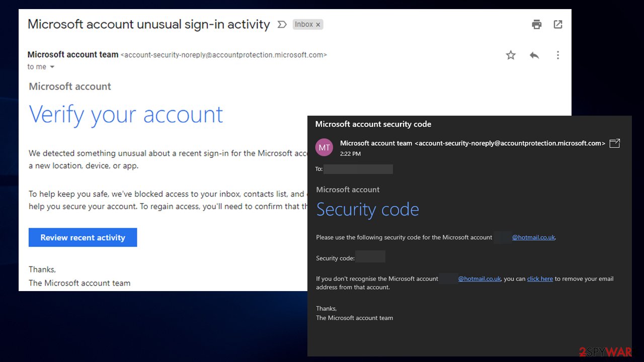The width and height of the screenshot is (644, 362).
Task: Print the unusual sign-in activity email
Action: 537,25
